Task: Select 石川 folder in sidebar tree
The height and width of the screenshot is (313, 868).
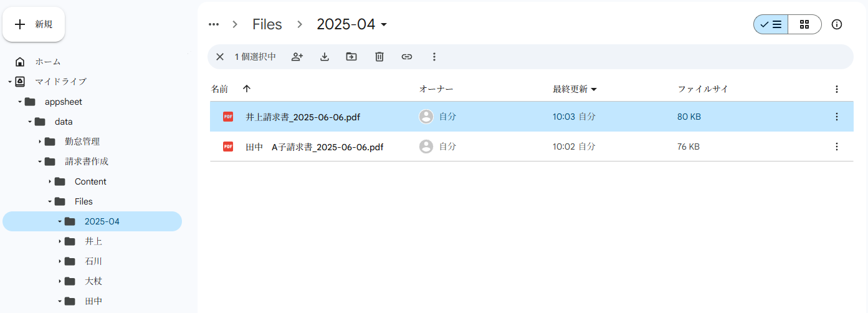Action: (x=93, y=261)
